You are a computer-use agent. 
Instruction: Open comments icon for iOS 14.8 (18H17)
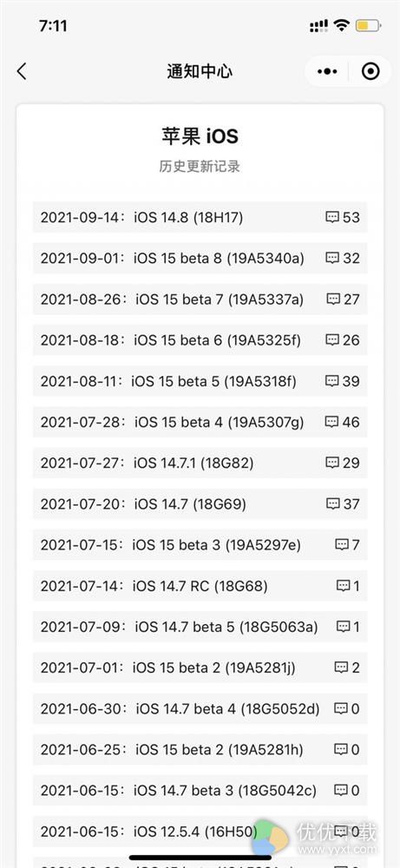[332, 217]
